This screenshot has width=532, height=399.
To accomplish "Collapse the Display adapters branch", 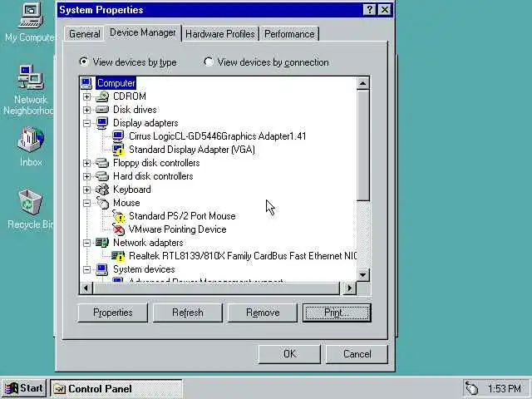I will [86, 123].
